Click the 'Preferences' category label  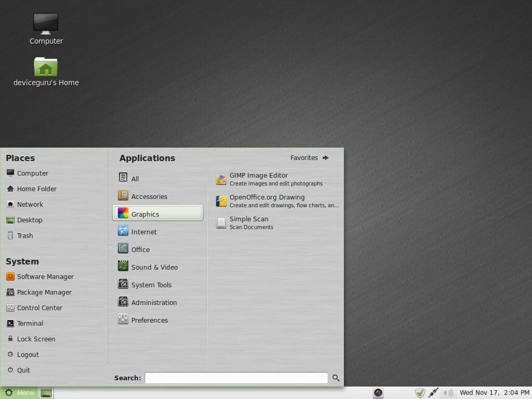coord(150,320)
